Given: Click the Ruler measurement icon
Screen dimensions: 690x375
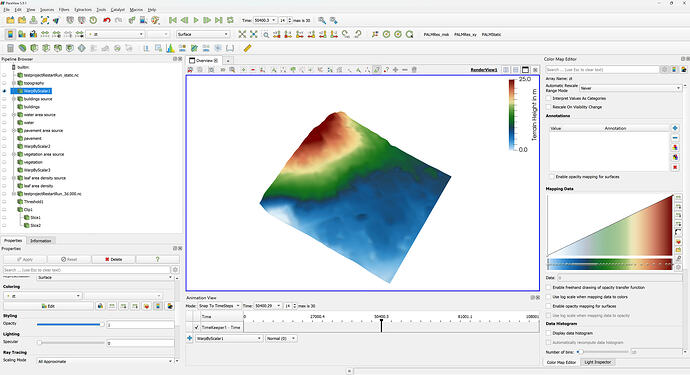Looking at the screenshot, I should pyautogui.click(x=247, y=48).
